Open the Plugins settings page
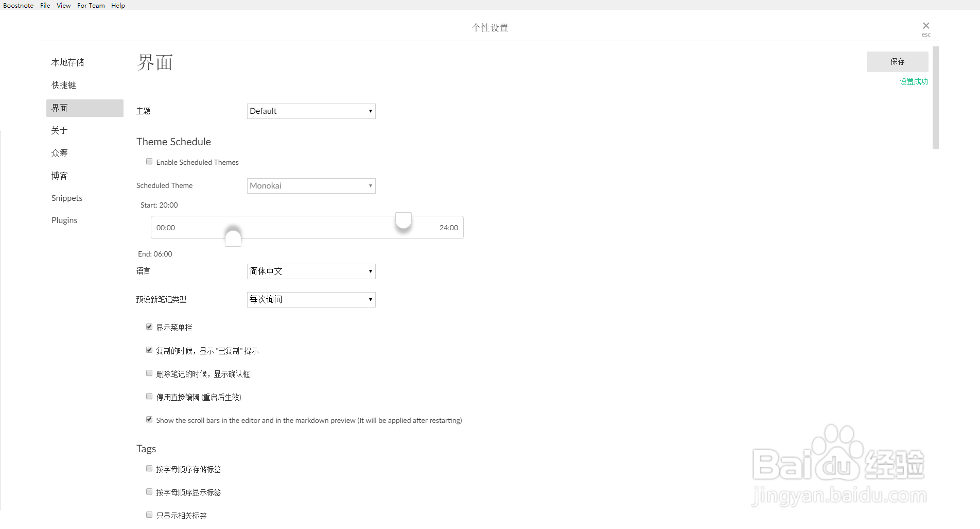 coord(64,219)
